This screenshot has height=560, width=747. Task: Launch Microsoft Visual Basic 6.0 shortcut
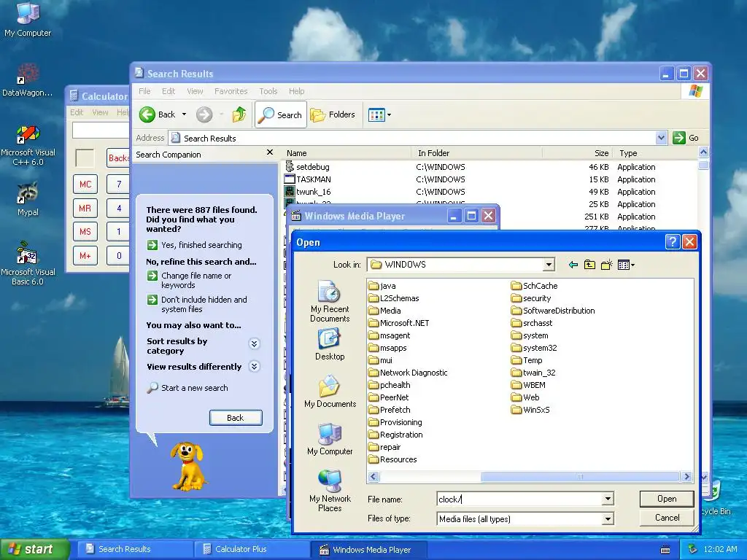(28, 263)
